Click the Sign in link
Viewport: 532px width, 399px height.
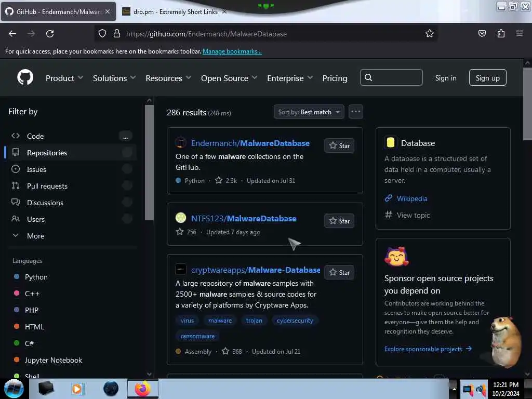tap(446, 78)
